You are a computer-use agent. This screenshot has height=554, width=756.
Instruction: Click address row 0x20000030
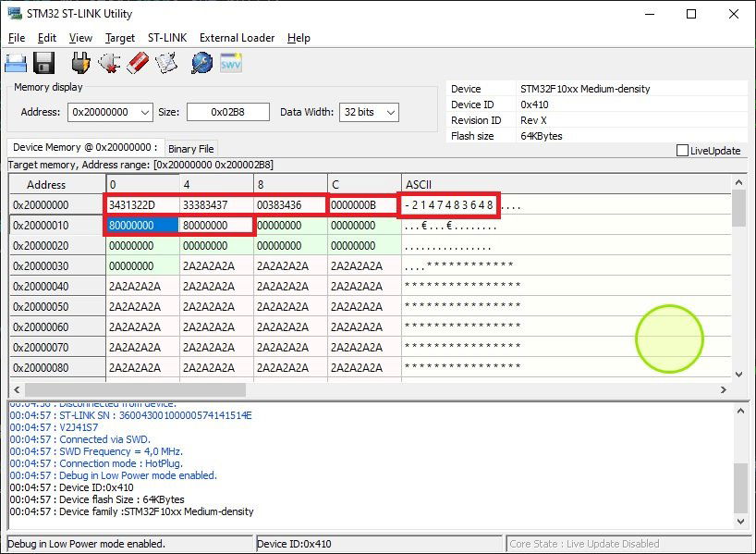tap(57, 265)
